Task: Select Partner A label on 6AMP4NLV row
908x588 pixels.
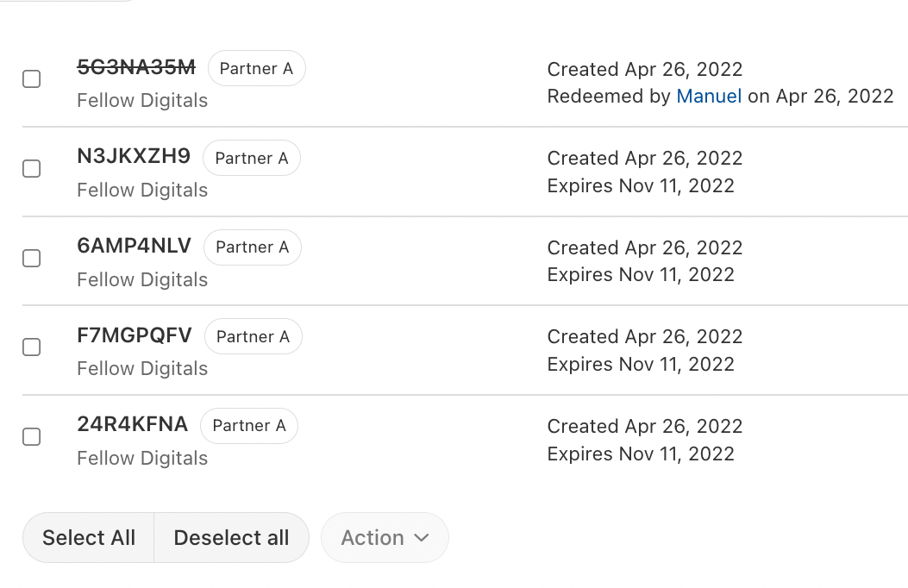Action: 252,247
